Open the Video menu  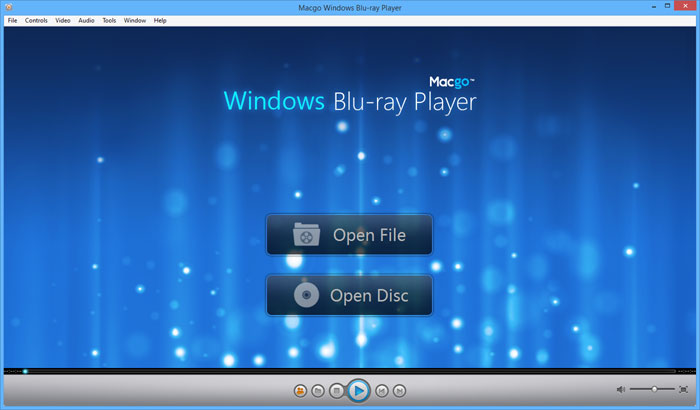tap(63, 21)
